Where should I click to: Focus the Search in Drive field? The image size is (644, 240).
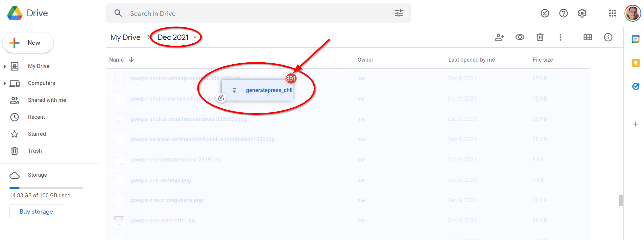pyautogui.click(x=259, y=13)
